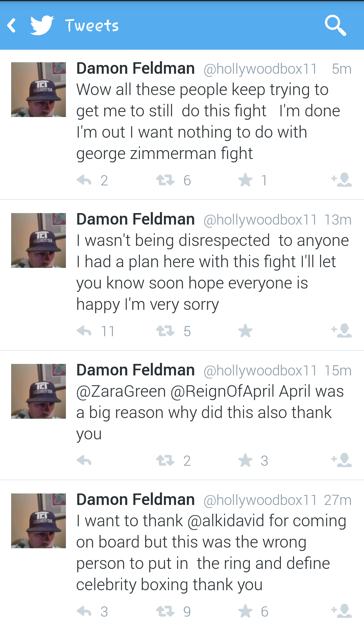Retweet the tweet posted 13m ago
364x624 pixels.
click(165, 331)
